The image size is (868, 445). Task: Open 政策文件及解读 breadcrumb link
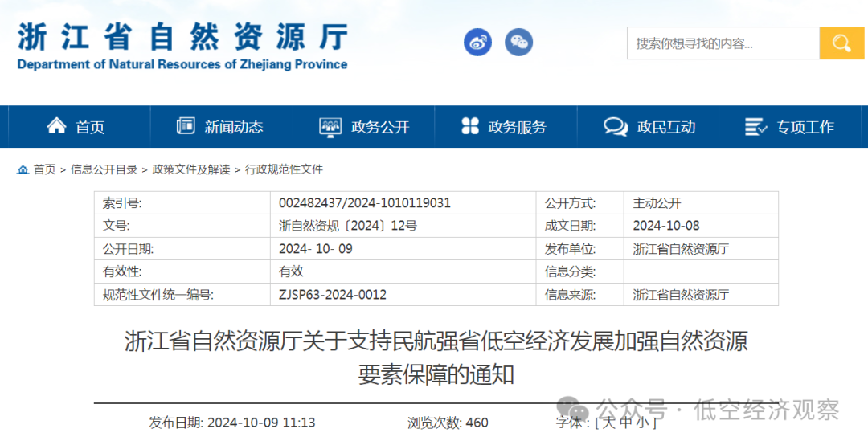click(191, 169)
